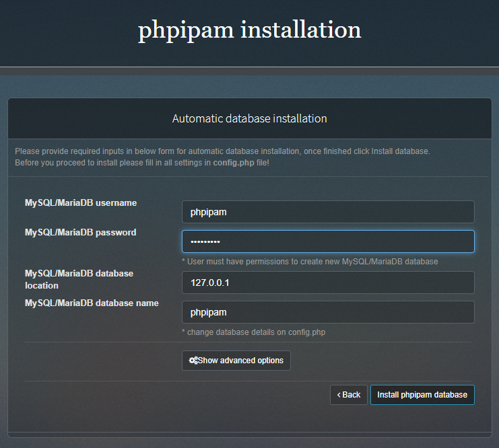Image resolution: width=499 pixels, height=448 pixels.
Task: Click the 'MySQL/MariaDB password' label
Action: (81, 233)
